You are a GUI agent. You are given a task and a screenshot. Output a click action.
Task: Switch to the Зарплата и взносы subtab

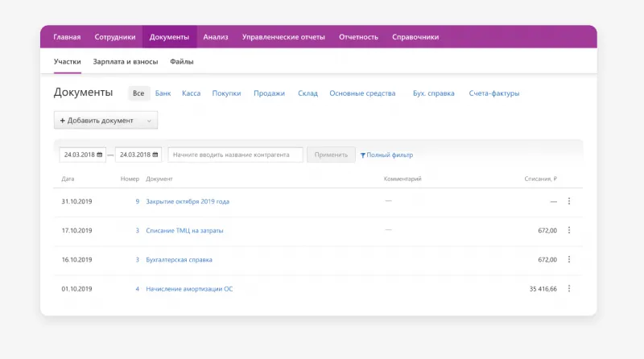click(x=126, y=61)
